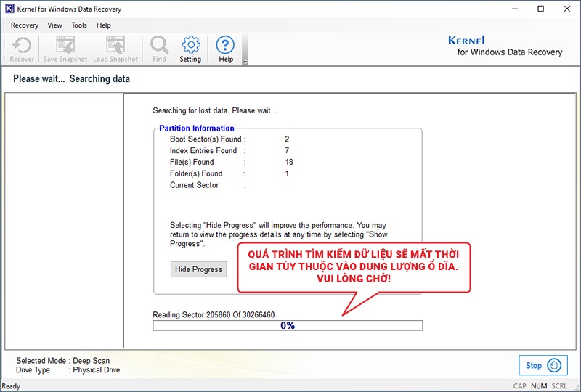Viewport: 581px width, 392px height.
Task: Click the Hide Progress button
Action: coord(198,269)
